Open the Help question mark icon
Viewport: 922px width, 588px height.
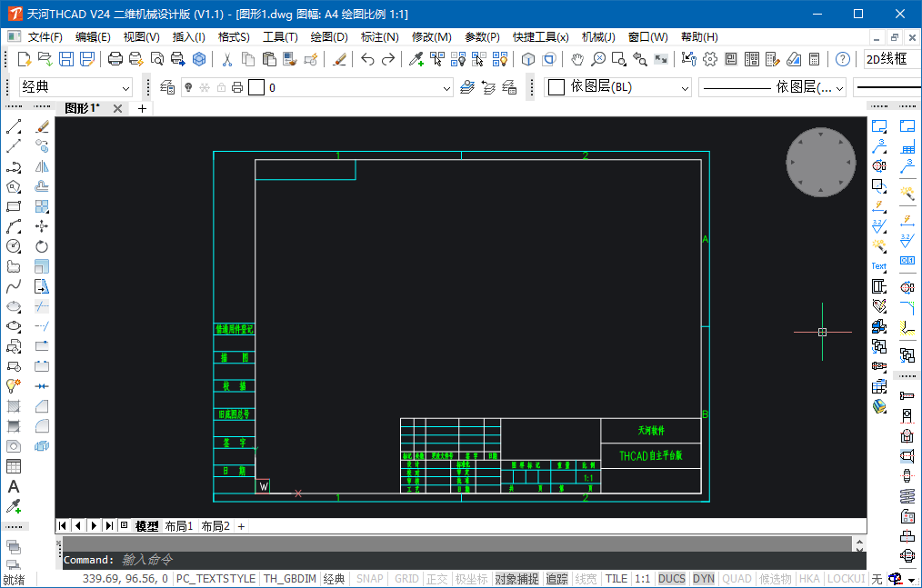(x=843, y=59)
